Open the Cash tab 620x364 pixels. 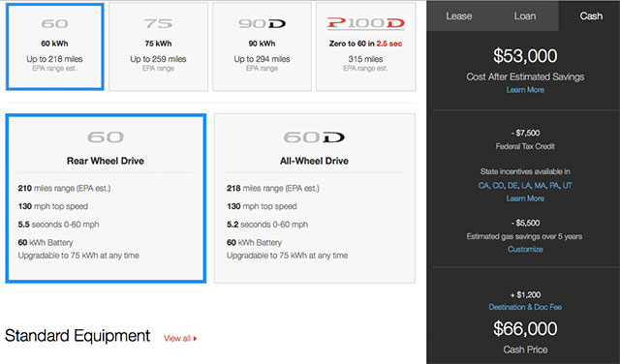click(x=591, y=15)
